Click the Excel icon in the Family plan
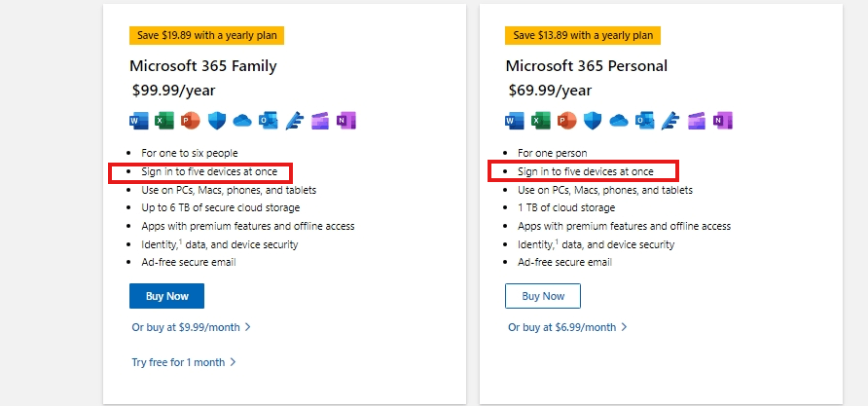This screenshot has width=868, height=406. tap(163, 121)
